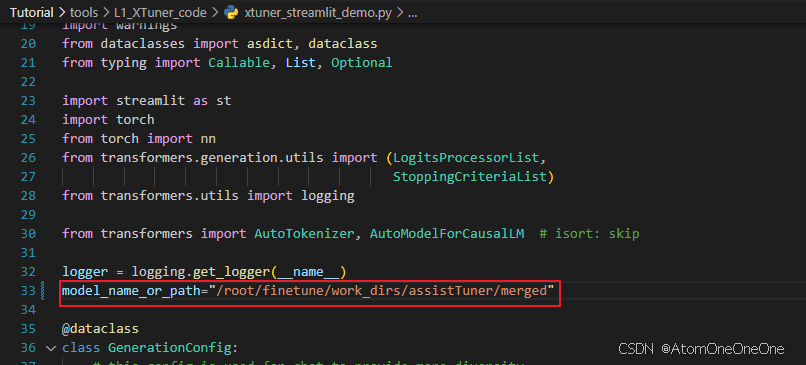Viewport: 806px width, 365px height.
Task: Click line number 36 in the gutter
Action: 28,348
